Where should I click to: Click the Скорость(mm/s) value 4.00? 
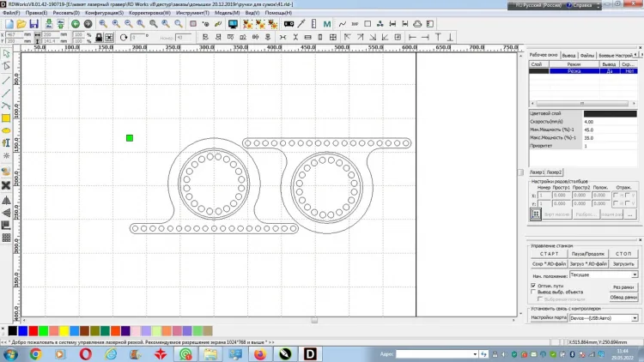click(x=610, y=122)
